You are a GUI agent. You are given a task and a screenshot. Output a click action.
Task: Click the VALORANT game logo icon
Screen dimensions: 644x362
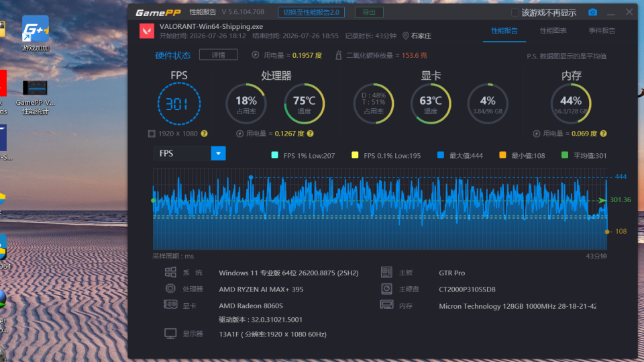pos(147,31)
